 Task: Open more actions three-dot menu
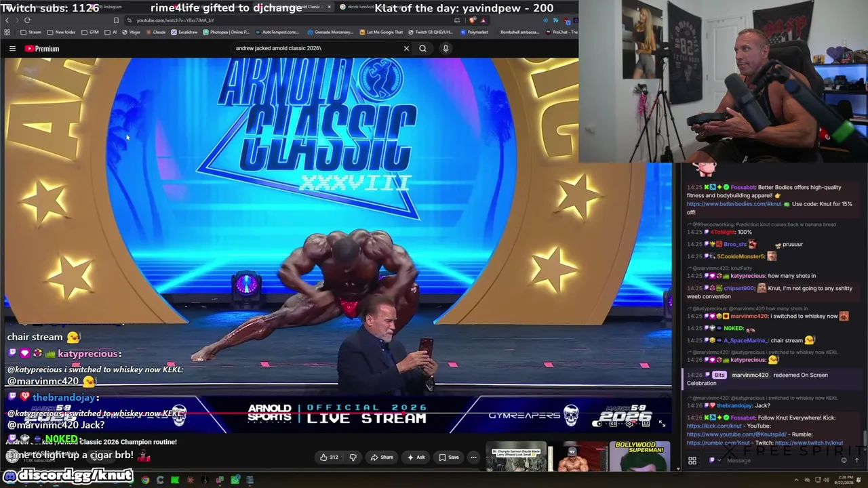(x=473, y=457)
